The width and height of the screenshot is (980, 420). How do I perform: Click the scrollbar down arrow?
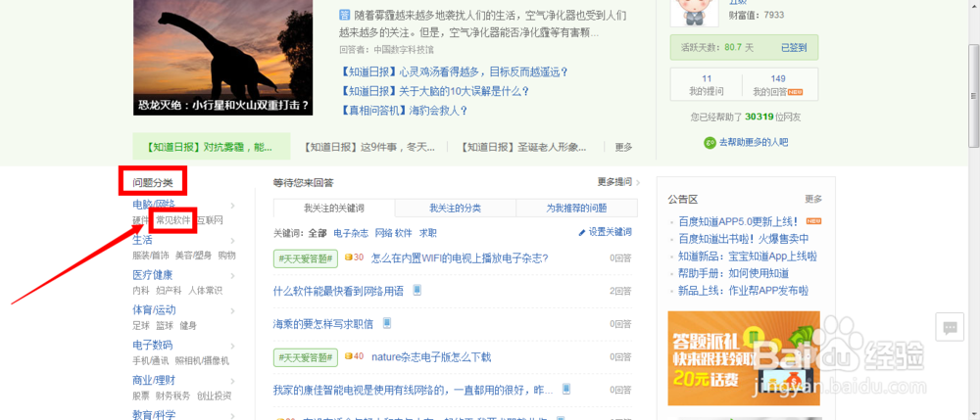(974, 414)
